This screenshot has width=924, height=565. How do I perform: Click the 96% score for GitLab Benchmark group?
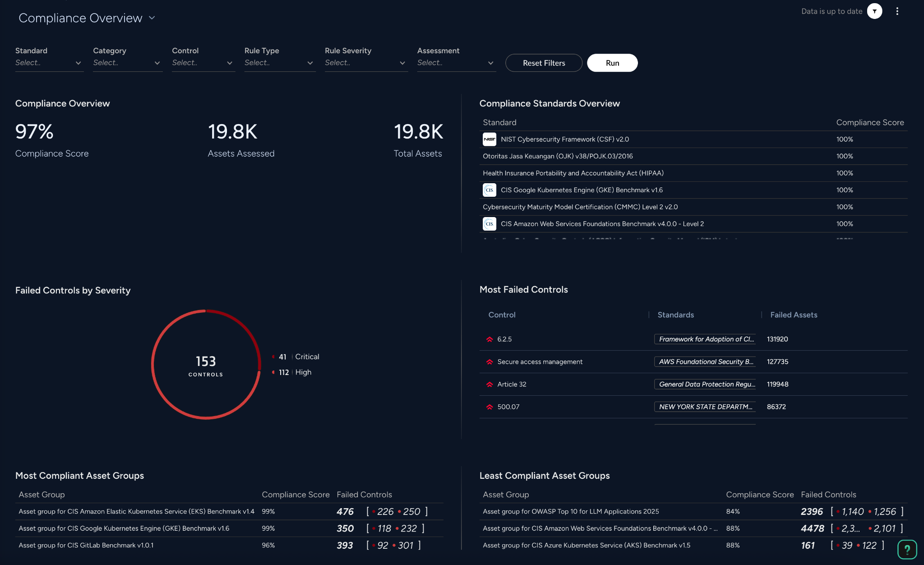pyautogui.click(x=268, y=546)
